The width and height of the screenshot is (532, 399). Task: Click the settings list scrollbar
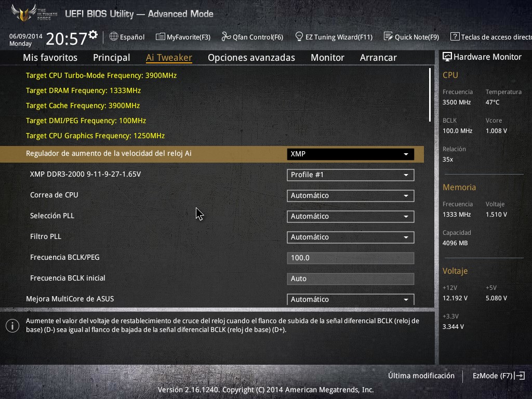430,95
